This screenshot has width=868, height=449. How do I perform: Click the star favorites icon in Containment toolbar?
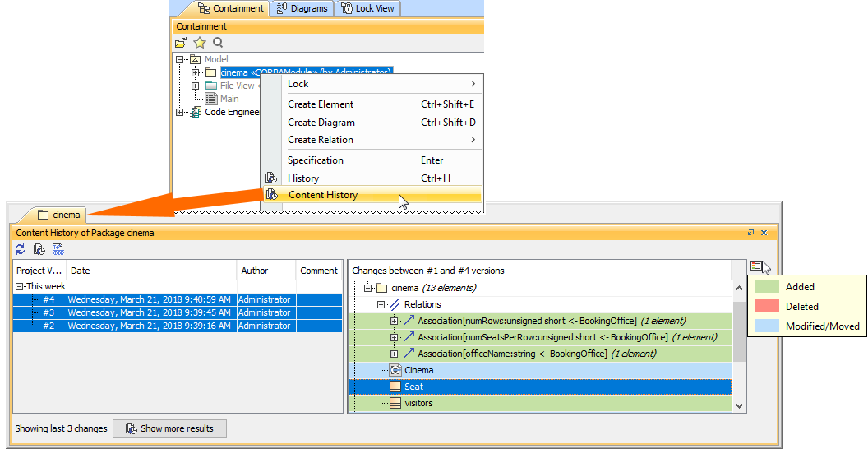199,43
